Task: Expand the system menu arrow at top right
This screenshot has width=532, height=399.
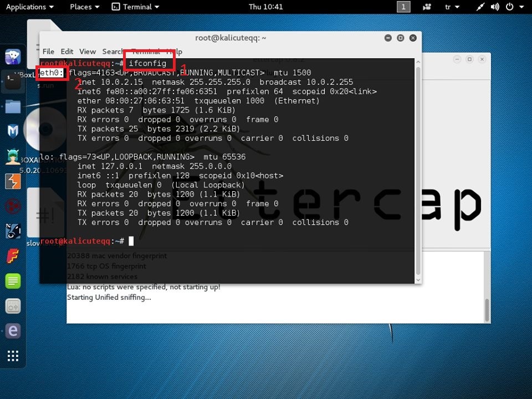Action: (521, 7)
